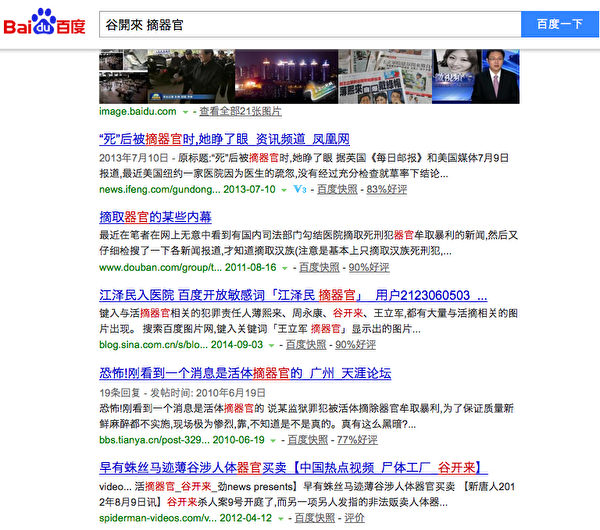Click 83%好评 rating link

pyautogui.click(x=386, y=189)
